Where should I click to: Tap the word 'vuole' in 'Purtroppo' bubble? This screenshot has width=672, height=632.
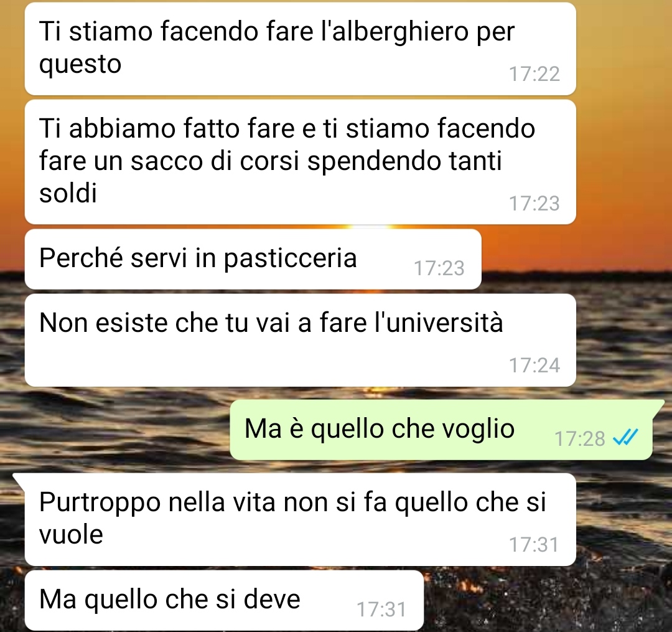tap(71, 535)
